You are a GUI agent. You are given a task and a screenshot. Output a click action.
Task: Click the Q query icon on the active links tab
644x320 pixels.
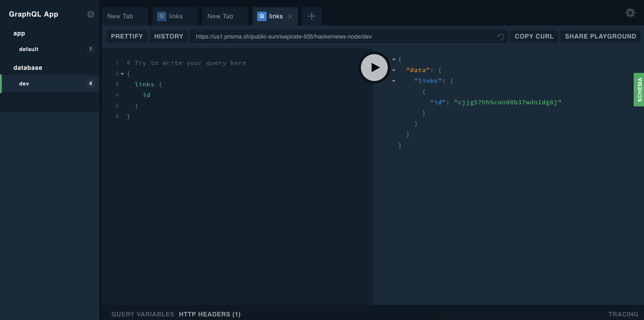[261, 16]
